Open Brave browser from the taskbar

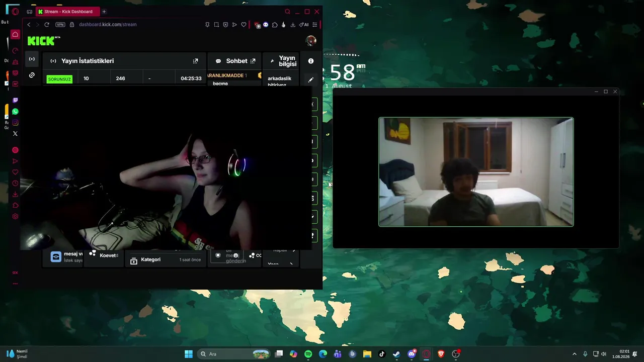(x=441, y=354)
